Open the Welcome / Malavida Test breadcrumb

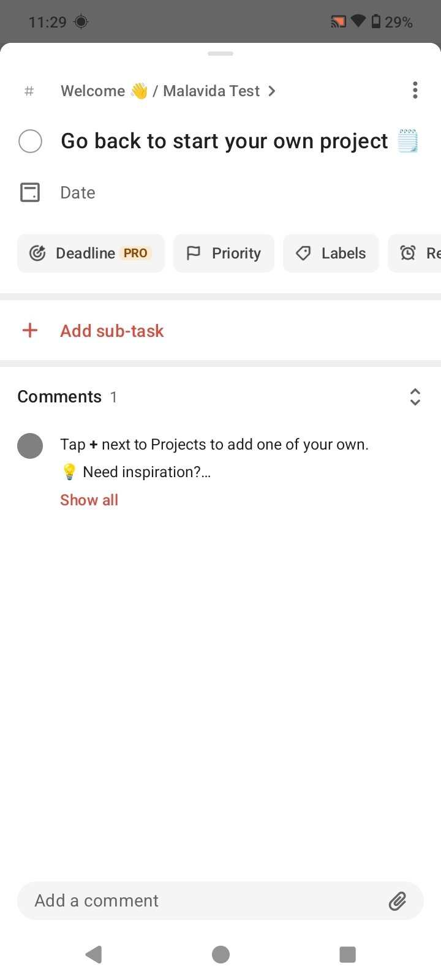(x=168, y=91)
